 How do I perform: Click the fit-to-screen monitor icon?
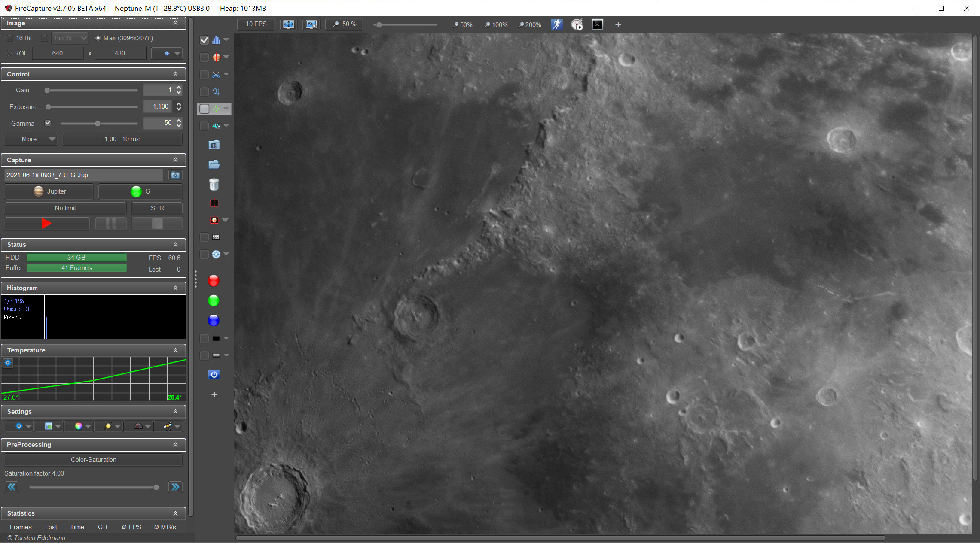(x=289, y=24)
